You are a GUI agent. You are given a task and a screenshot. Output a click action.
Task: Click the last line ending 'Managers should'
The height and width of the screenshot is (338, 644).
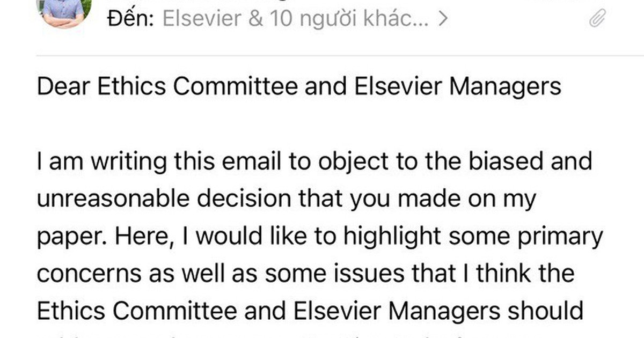pos(310,312)
